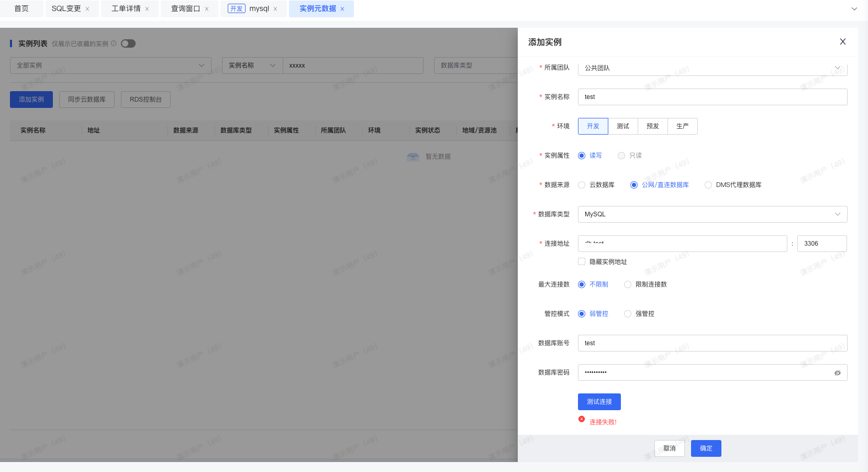Viewport: 868px width, 472px height.
Task: Click the 连接地址 host input field
Action: [683, 244]
